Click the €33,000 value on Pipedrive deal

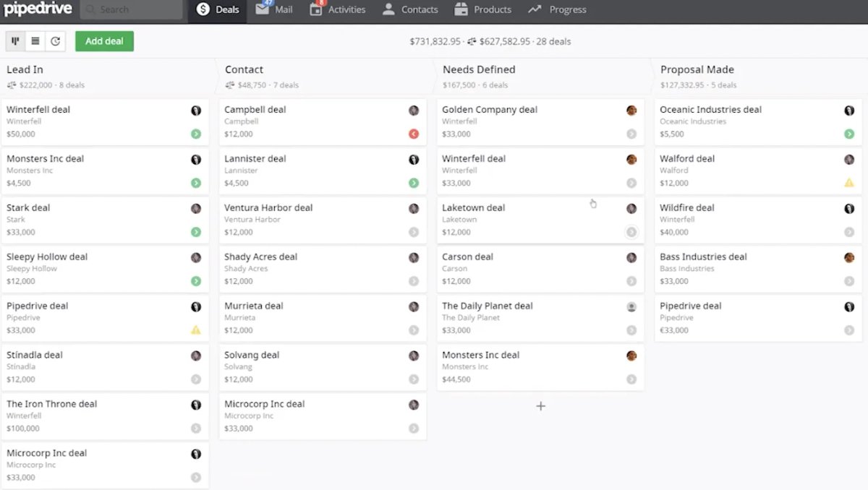674,330
